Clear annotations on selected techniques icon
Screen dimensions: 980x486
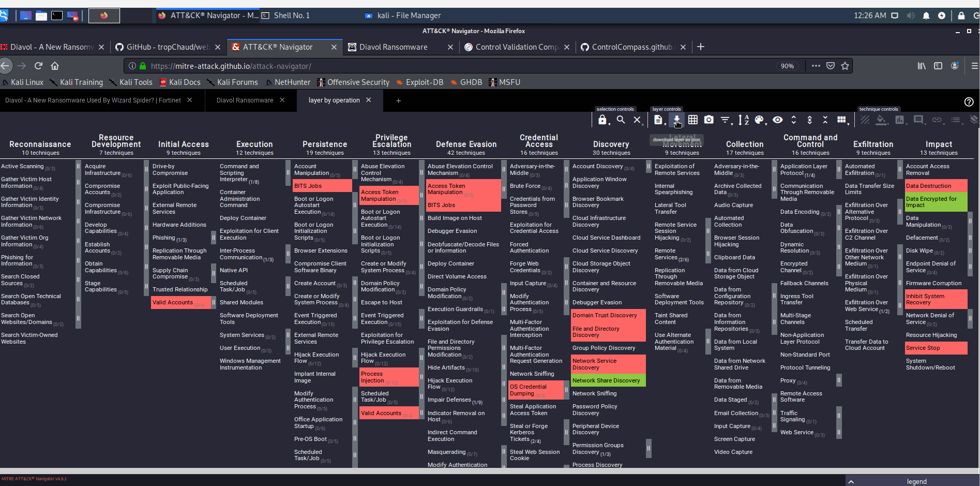[x=973, y=120]
